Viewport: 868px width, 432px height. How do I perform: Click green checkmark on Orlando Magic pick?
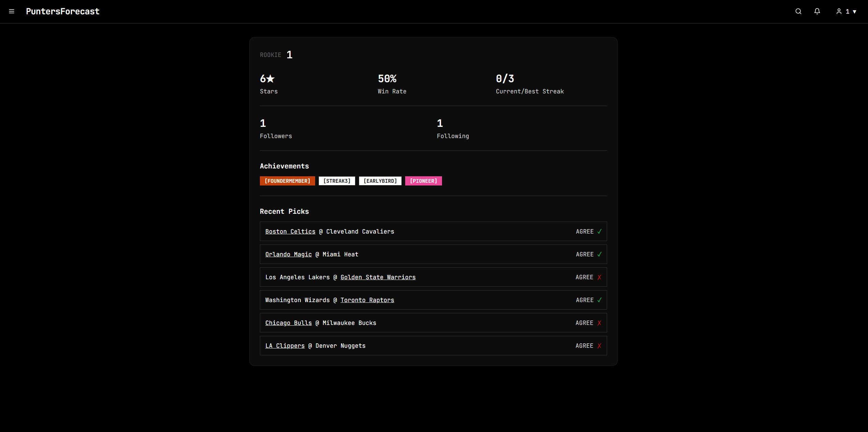tap(600, 254)
